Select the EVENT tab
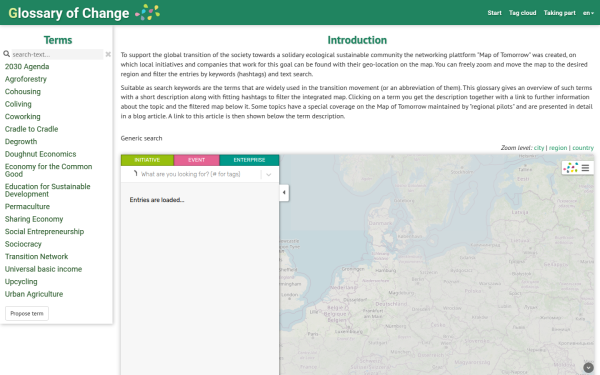The height and width of the screenshot is (375, 600). 196,160
